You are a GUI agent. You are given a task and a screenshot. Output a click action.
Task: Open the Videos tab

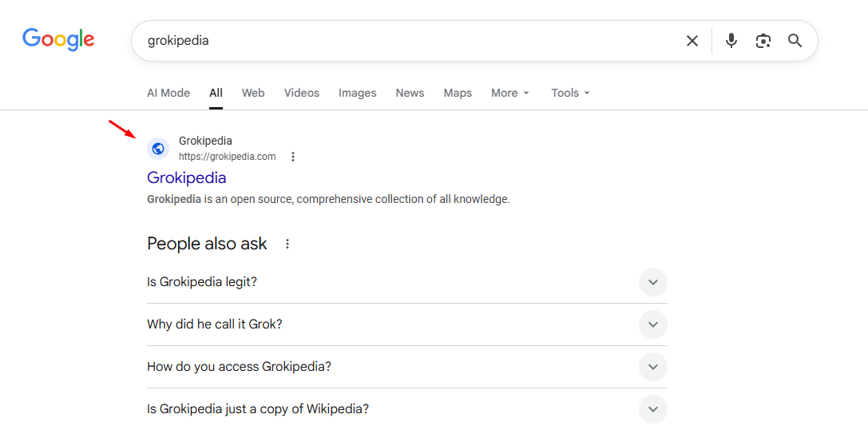(x=302, y=93)
